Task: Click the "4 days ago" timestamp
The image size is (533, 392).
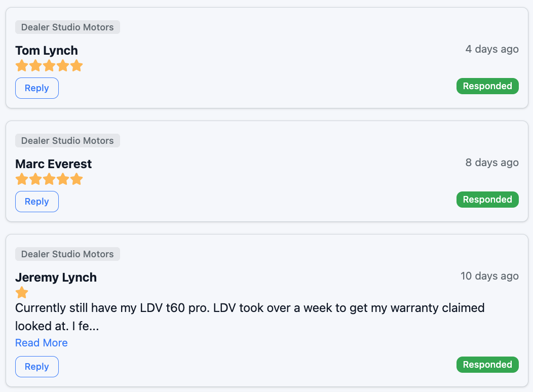Action: [492, 49]
